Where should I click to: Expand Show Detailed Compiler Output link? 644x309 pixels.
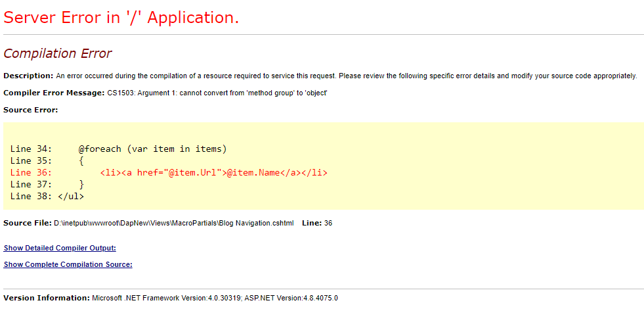click(60, 248)
